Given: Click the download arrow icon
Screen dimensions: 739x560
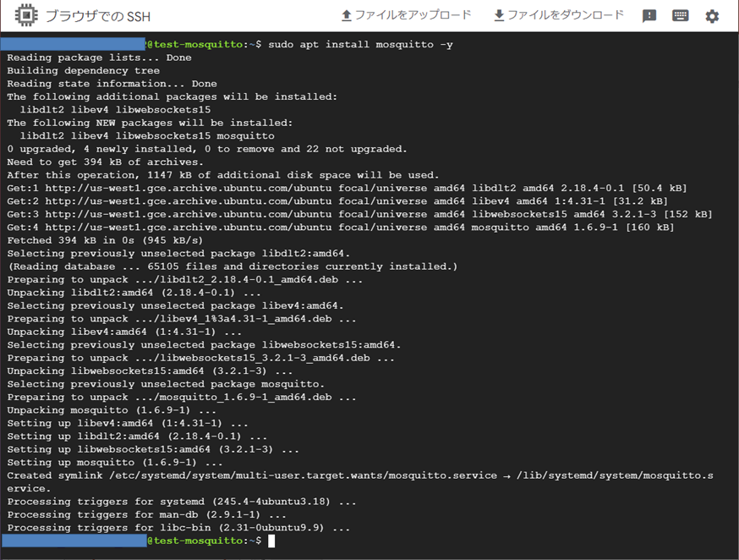Looking at the screenshot, I should coord(499,16).
